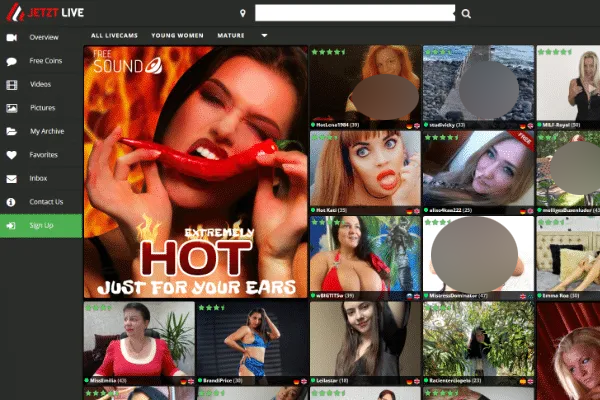Click the magnifier search icon
Viewport: 600px width, 400px height.
click(466, 14)
